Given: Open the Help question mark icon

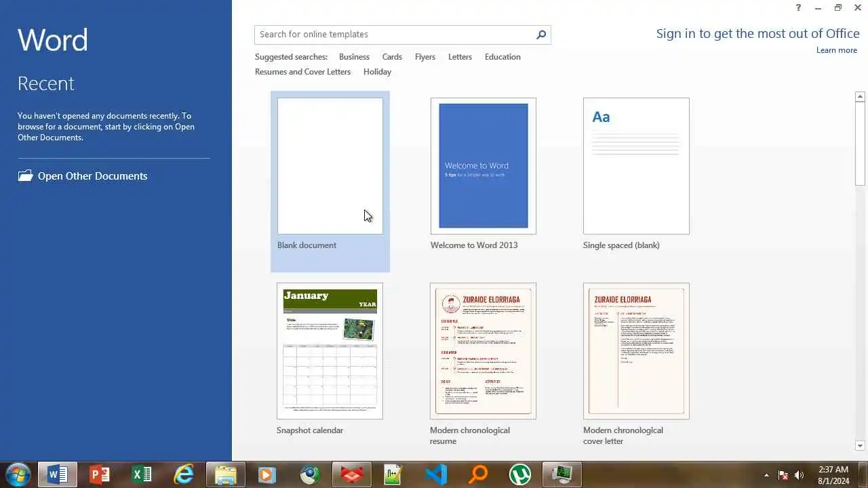Looking at the screenshot, I should (798, 8).
